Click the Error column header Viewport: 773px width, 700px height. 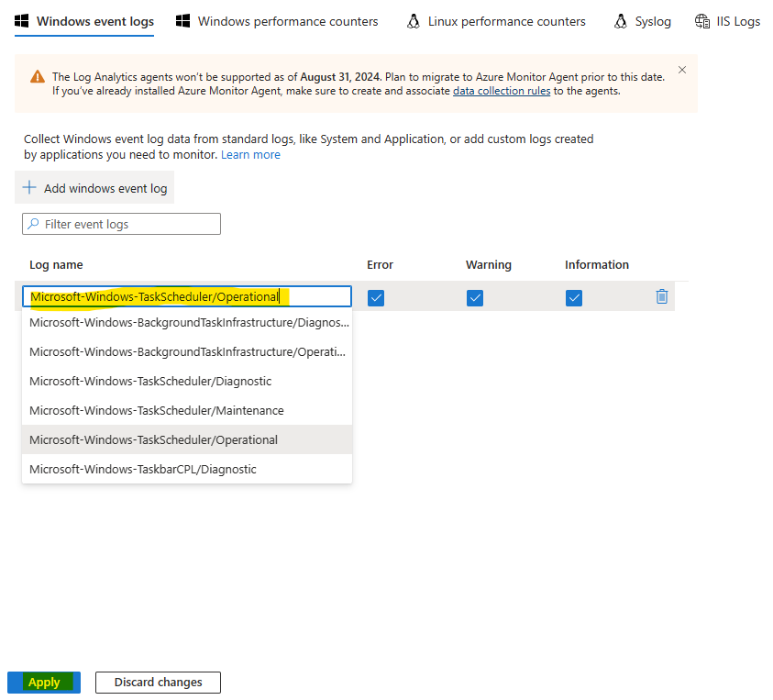click(x=381, y=265)
